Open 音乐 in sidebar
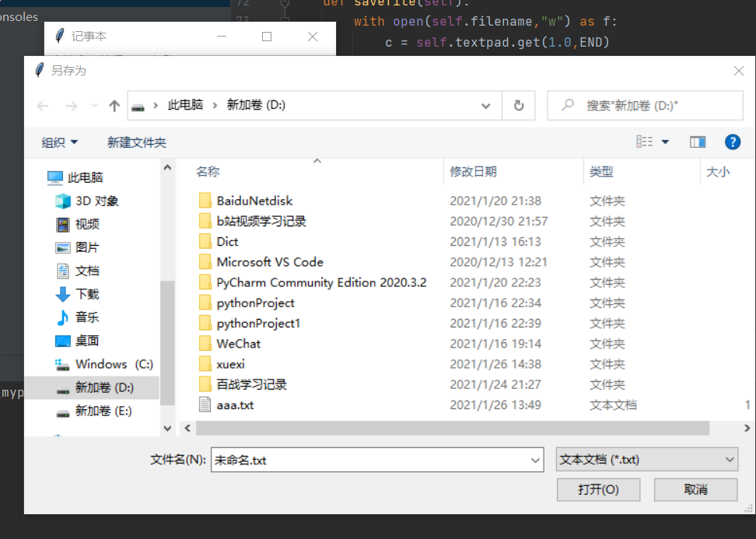 78,317
